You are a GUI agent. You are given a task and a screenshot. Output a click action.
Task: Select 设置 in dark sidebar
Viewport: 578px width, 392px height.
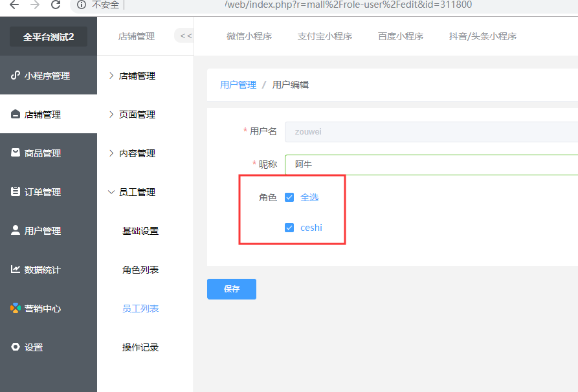49,347
